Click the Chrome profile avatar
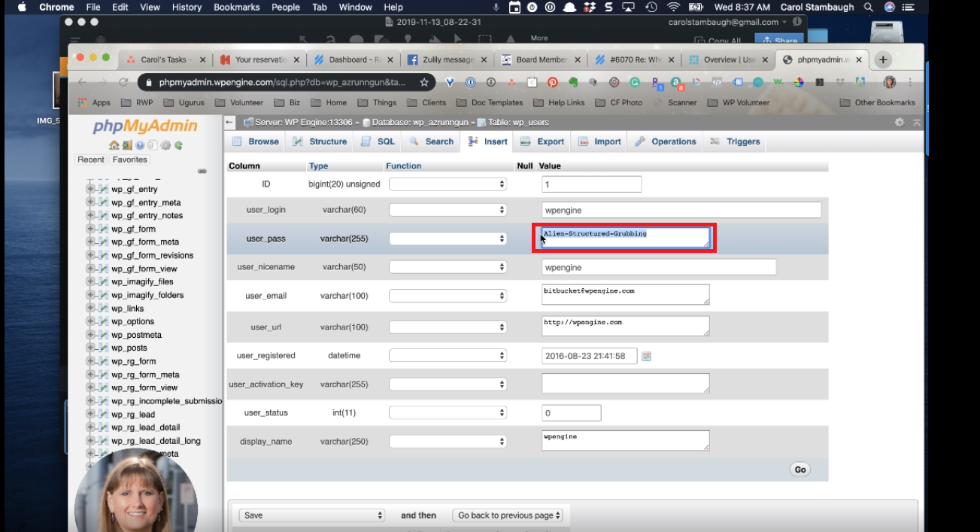This screenshot has width=980, height=532. click(x=890, y=82)
